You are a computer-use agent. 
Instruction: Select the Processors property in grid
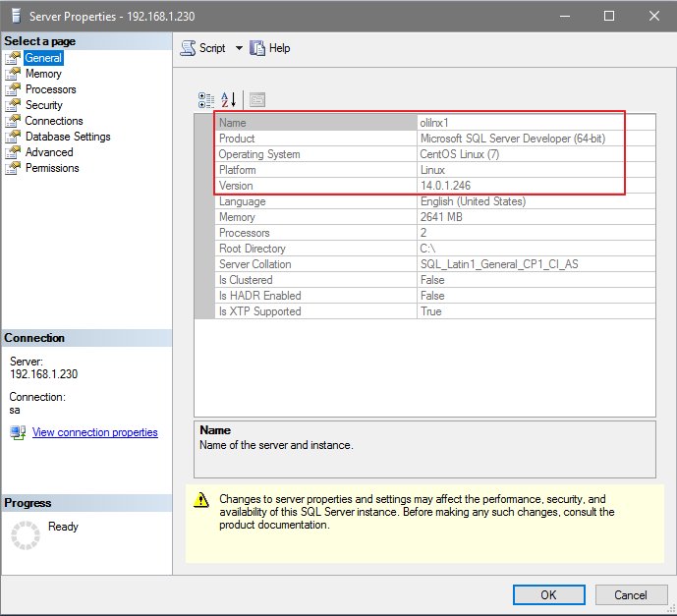pos(434,233)
